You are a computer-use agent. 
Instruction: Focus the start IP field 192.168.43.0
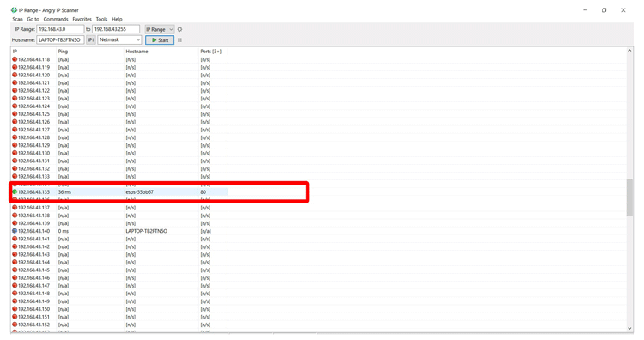coord(60,29)
